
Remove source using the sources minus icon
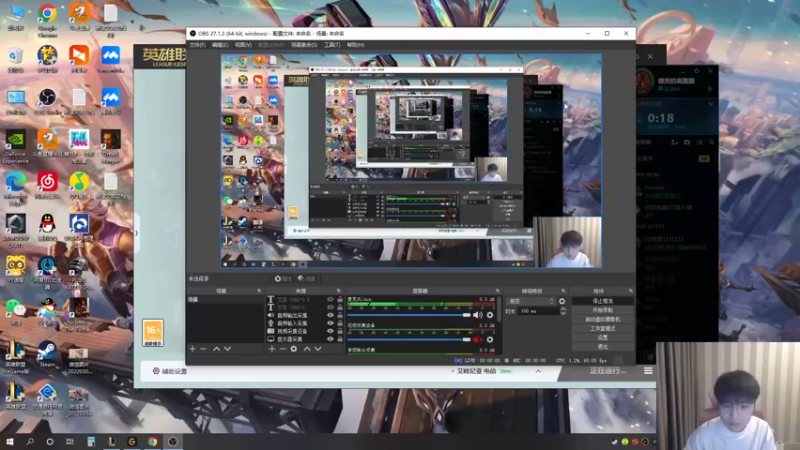[x=283, y=349]
